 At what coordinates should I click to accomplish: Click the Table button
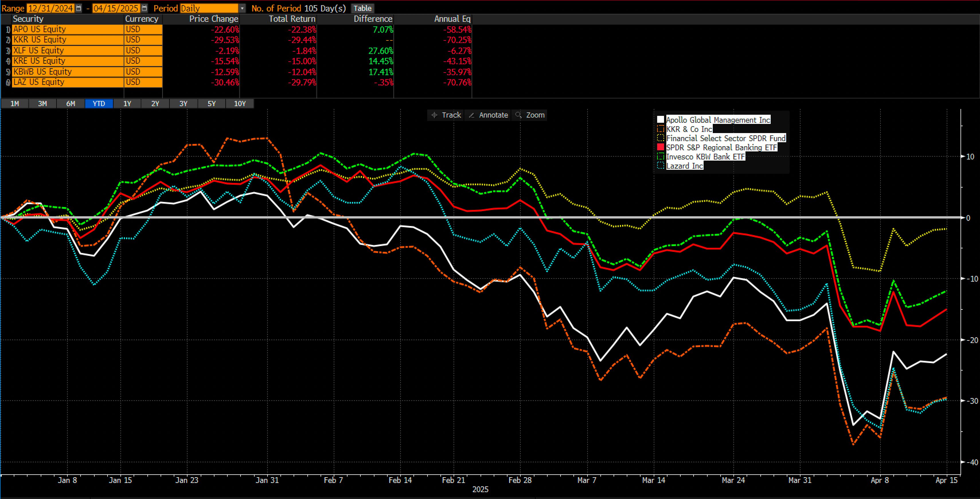[362, 8]
